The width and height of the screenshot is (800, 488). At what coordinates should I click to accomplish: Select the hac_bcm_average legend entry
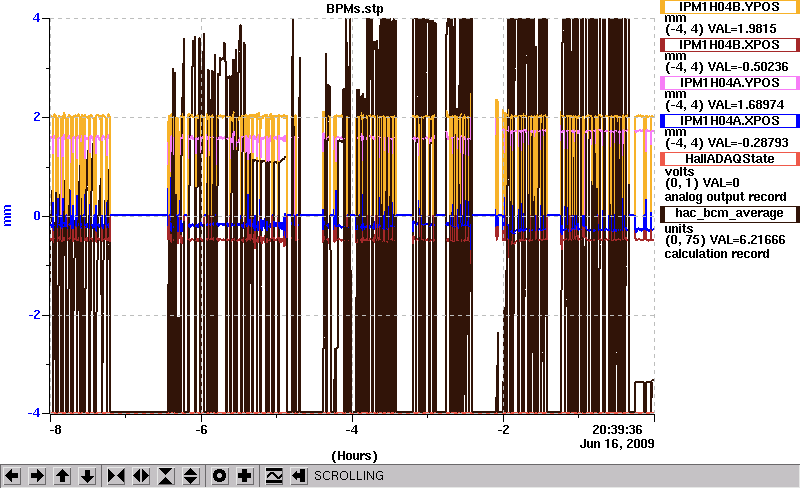pos(729,214)
